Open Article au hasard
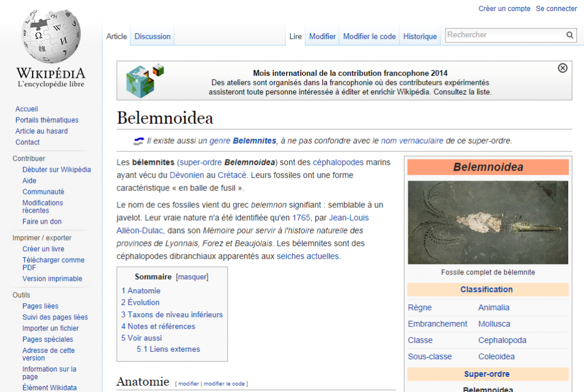Screen dimensions: 584x392 click(x=41, y=131)
